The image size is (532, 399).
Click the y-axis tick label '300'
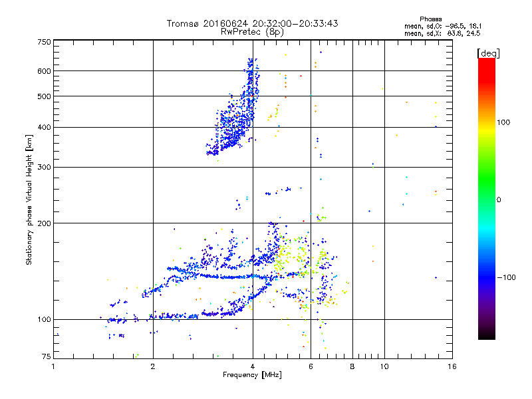[x=44, y=168]
